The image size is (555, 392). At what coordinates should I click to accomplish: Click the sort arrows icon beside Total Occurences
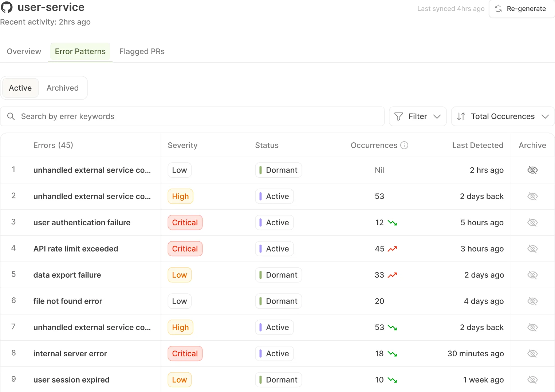pyautogui.click(x=461, y=116)
